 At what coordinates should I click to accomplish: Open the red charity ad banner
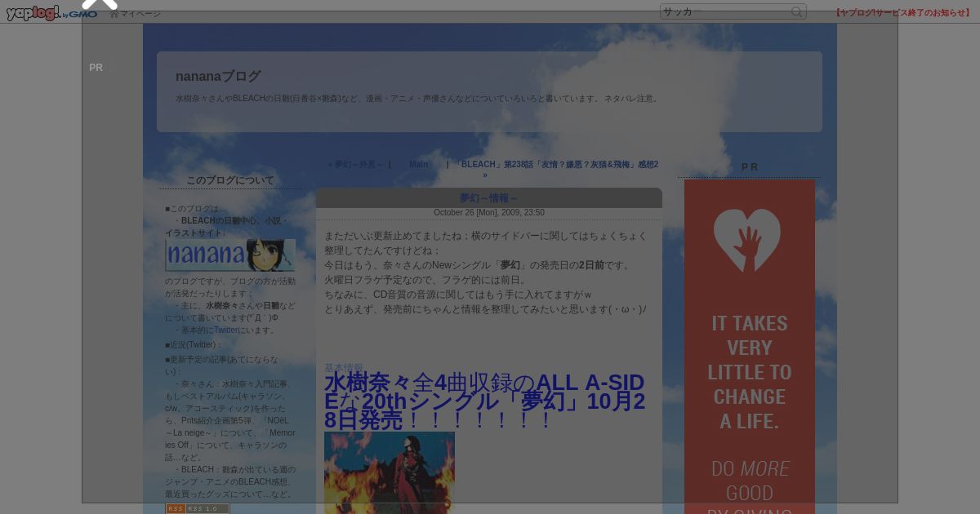pyautogui.click(x=750, y=347)
